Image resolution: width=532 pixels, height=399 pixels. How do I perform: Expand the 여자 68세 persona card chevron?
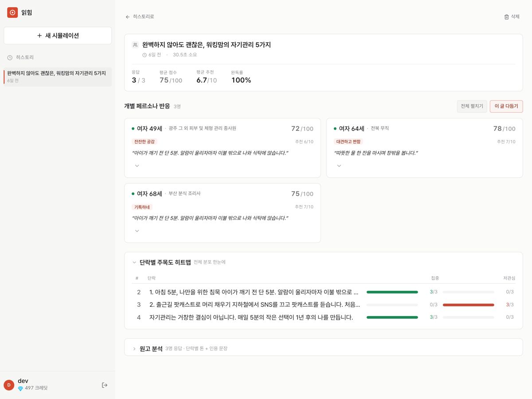point(137,231)
